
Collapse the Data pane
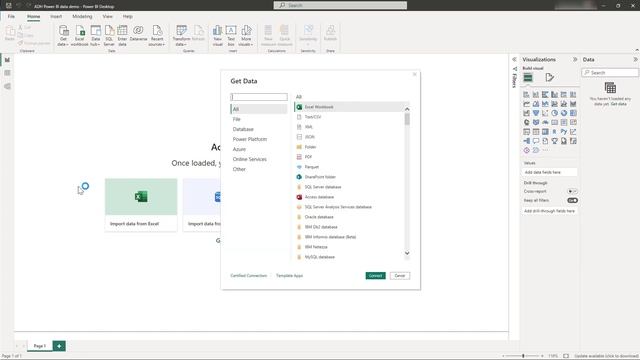point(635,60)
